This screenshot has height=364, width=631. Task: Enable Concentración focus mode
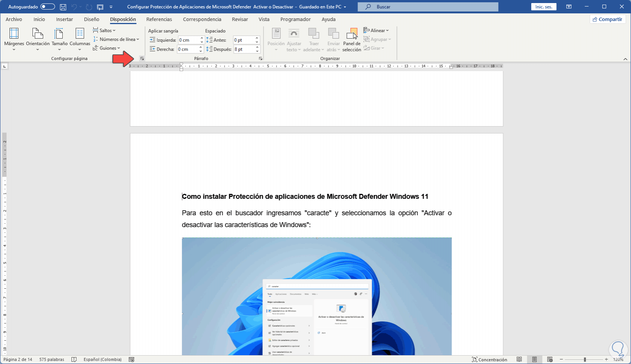point(490,359)
